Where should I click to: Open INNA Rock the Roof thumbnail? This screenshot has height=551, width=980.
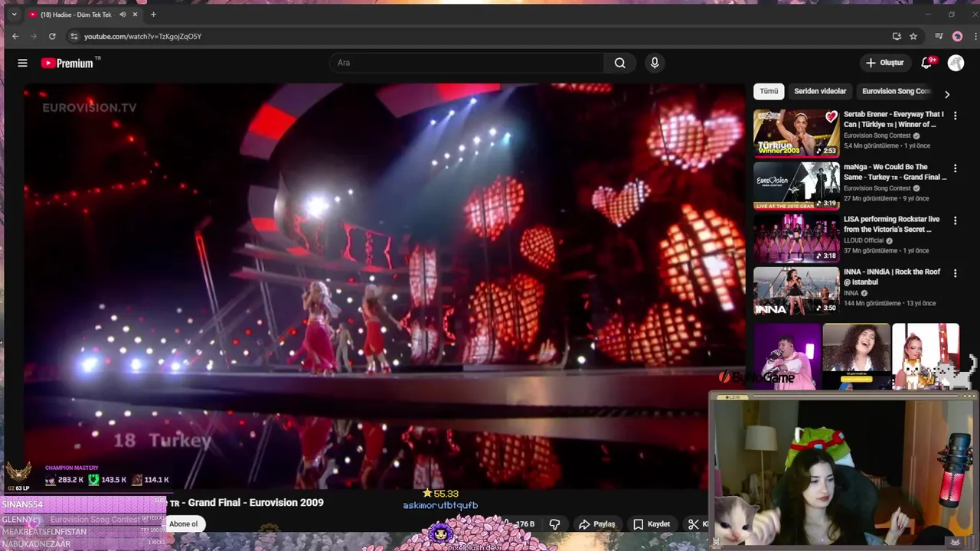[796, 291]
